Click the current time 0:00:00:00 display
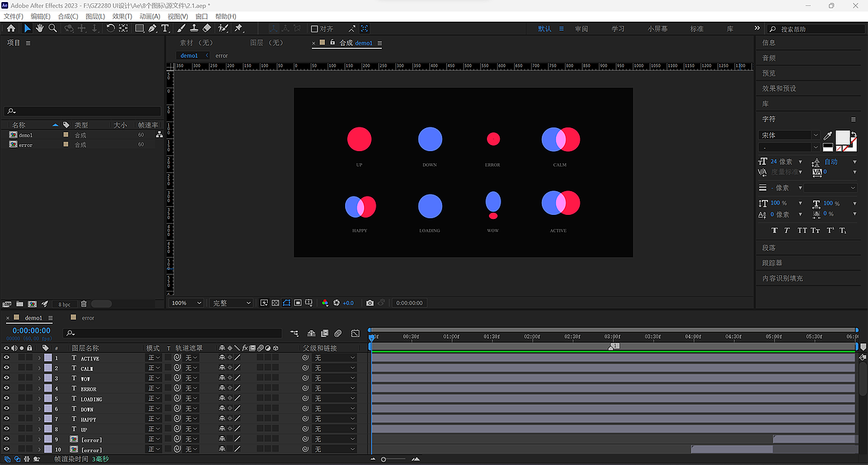The image size is (868, 465). click(31, 331)
